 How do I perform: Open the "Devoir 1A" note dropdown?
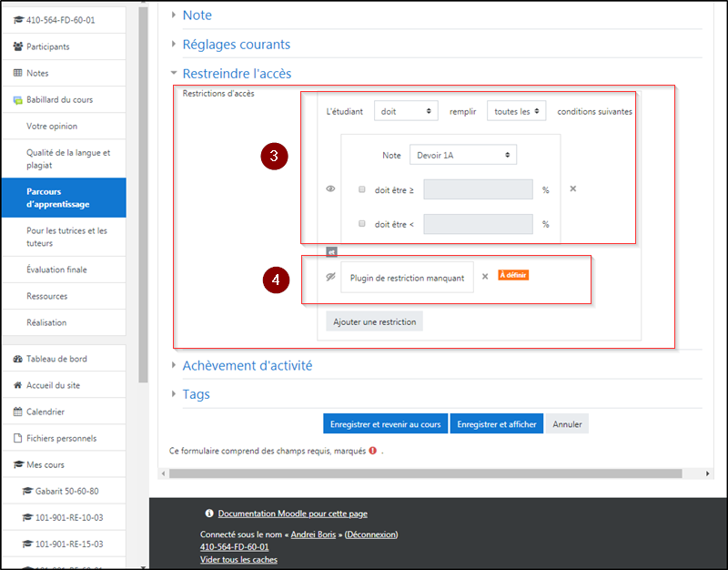(462, 155)
